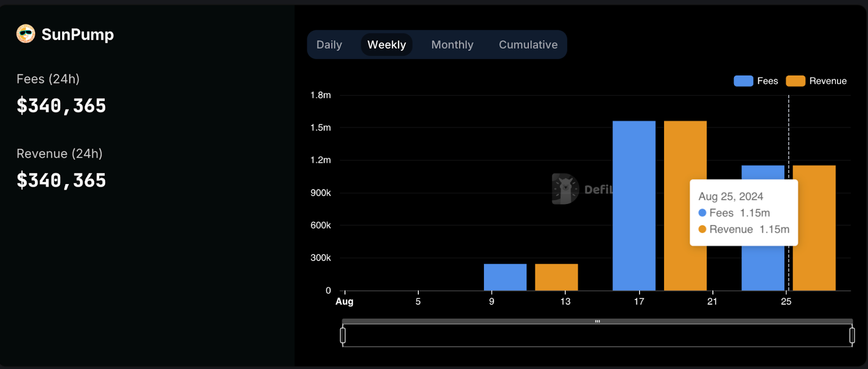Viewport: 868px width, 369px height.
Task: Click the 9 x-axis date label
Action: click(x=492, y=301)
